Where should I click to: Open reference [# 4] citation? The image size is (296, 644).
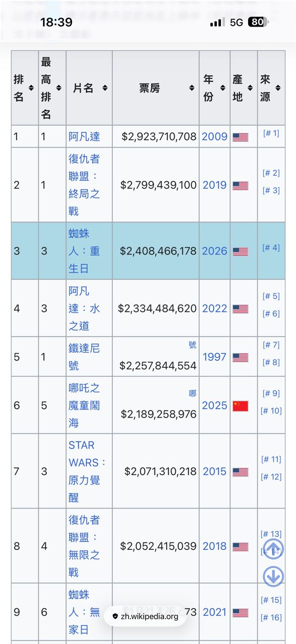(271, 248)
